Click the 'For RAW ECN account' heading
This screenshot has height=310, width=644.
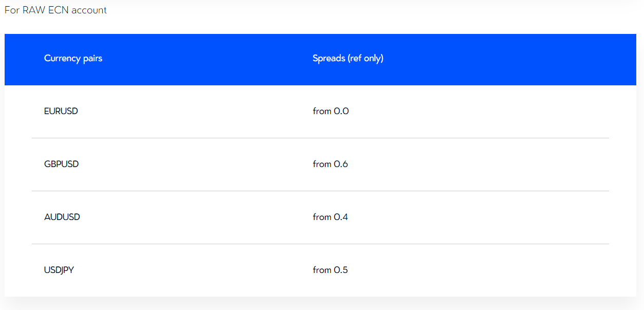click(56, 10)
